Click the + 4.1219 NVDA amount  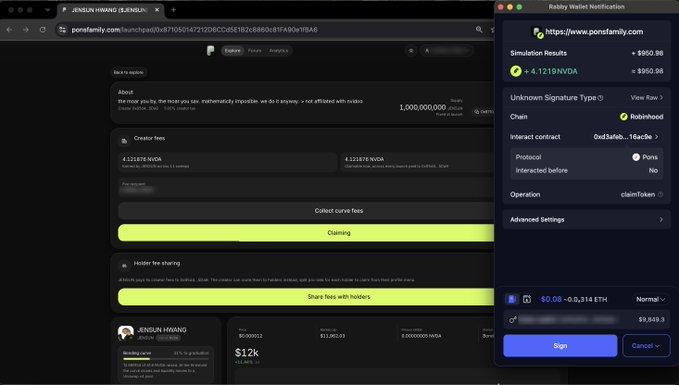(550, 71)
